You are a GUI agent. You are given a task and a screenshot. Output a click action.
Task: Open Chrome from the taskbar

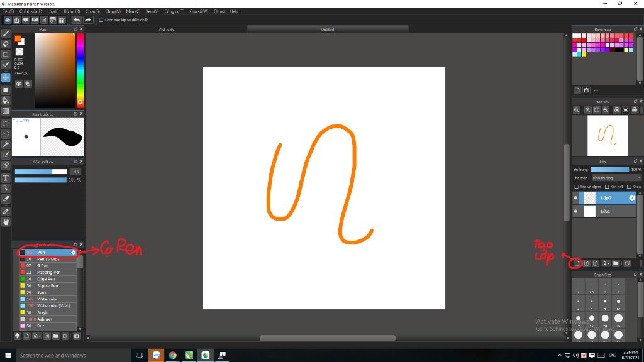(172, 356)
